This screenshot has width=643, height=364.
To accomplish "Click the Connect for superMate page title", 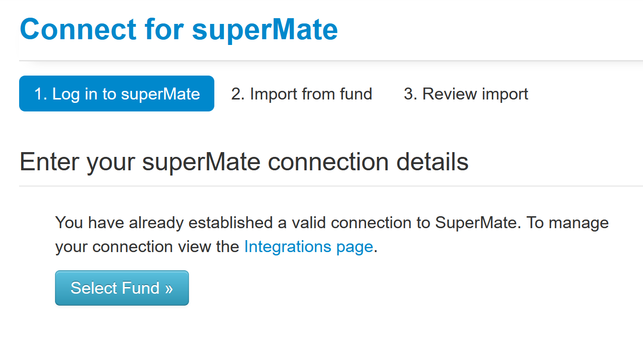I will pos(179,29).
